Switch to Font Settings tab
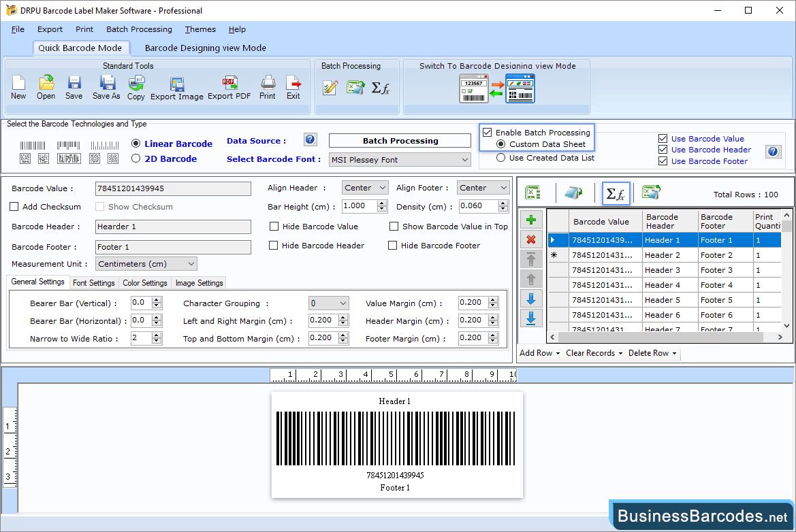Image resolution: width=796 pixels, height=532 pixels. [93, 283]
